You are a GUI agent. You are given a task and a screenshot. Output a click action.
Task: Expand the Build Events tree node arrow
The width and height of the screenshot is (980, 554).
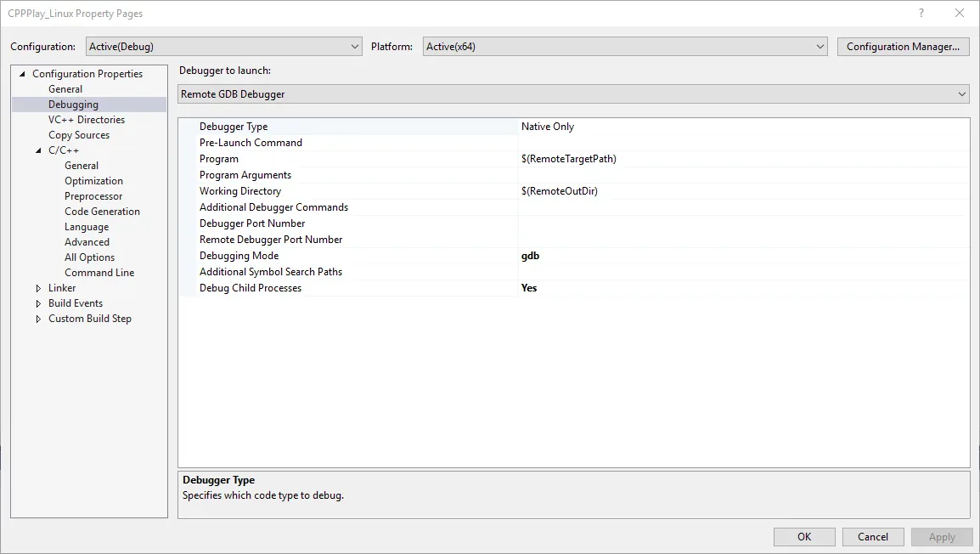[x=39, y=303]
